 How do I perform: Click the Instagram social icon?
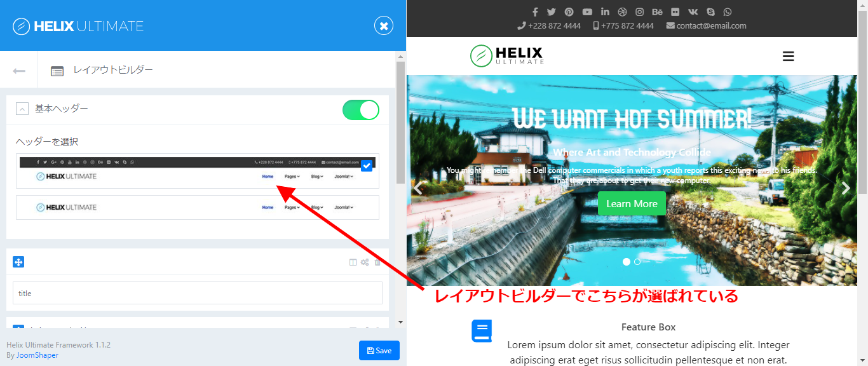click(640, 12)
